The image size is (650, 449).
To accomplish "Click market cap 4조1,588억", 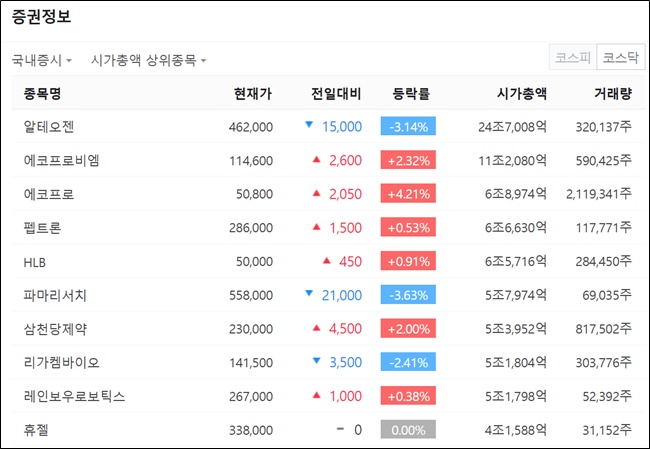I will coord(516,430).
